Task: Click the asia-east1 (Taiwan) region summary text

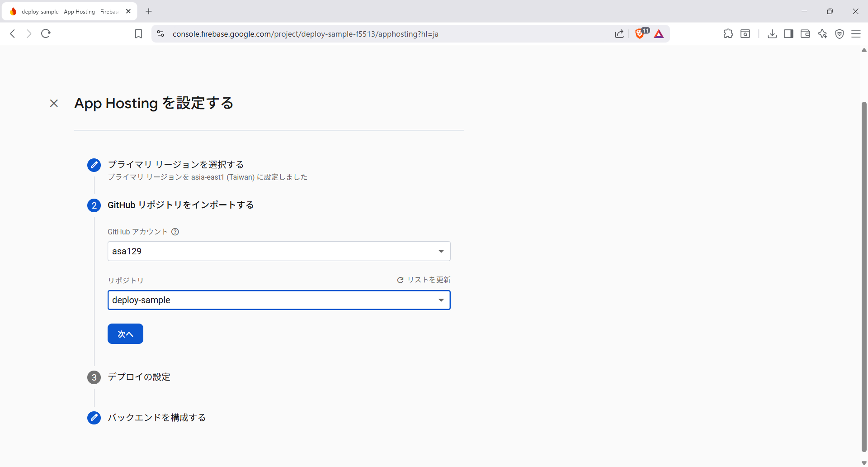Action: (x=208, y=177)
